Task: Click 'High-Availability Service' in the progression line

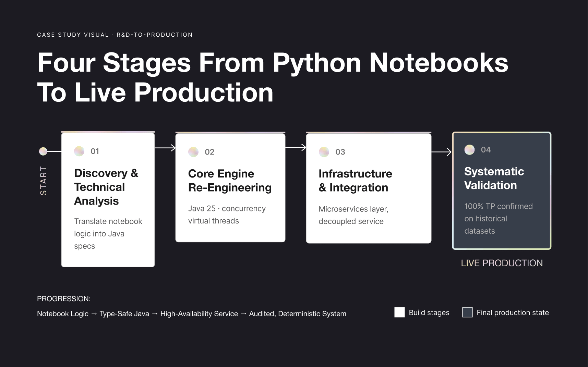Action: [199, 314]
